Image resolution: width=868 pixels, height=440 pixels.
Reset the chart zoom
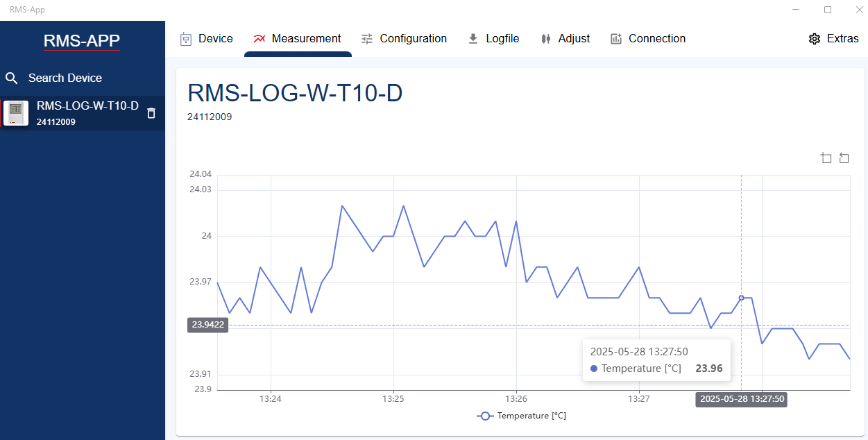pyautogui.click(x=844, y=158)
